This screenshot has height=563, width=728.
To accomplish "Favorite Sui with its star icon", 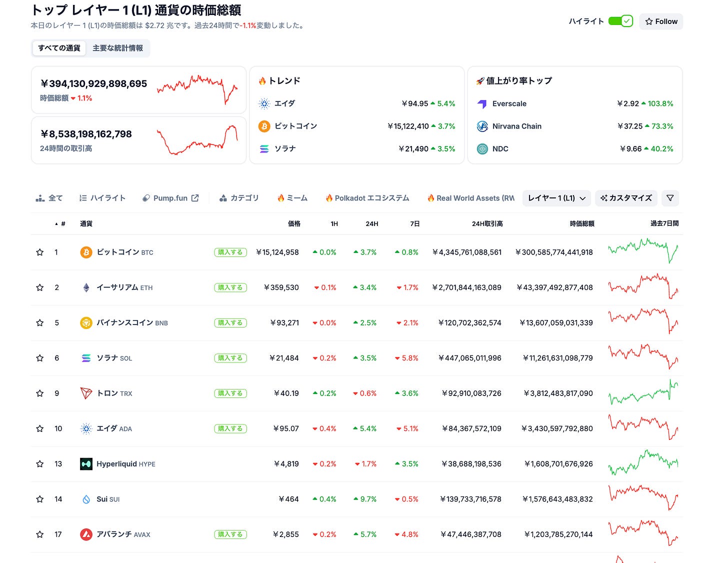I will [x=40, y=499].
